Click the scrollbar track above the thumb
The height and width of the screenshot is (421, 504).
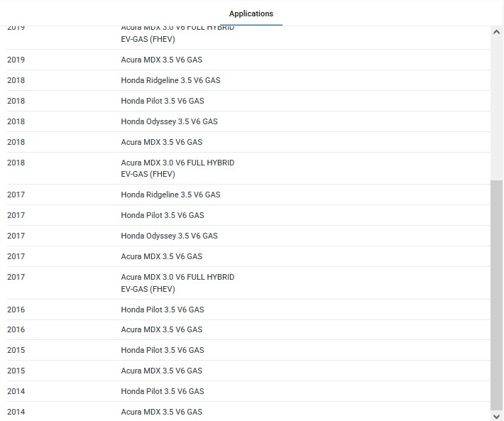click(496, 109)
